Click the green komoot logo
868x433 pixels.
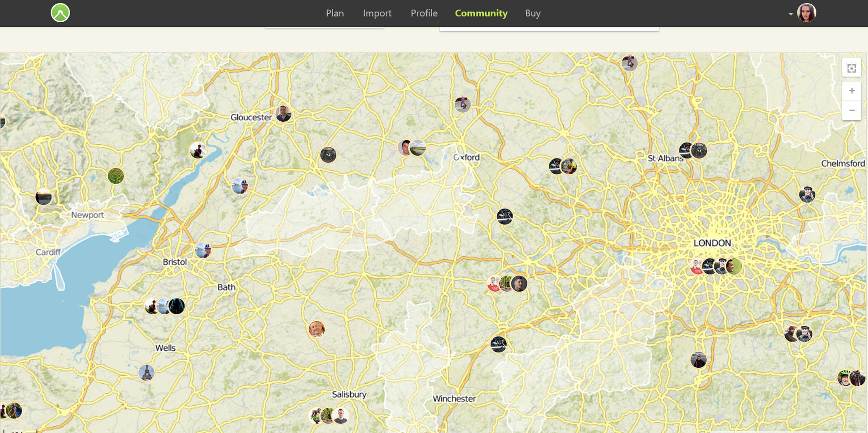[60, 13]
